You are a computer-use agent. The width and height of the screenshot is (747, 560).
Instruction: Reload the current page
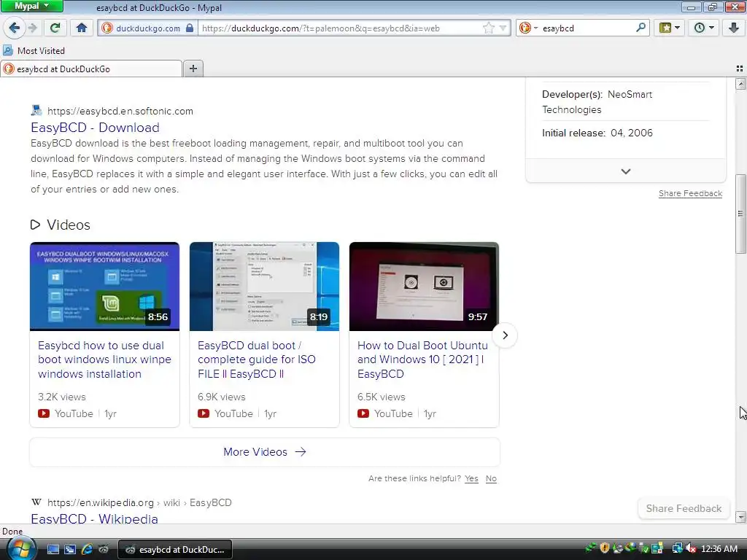pos(55,28)
